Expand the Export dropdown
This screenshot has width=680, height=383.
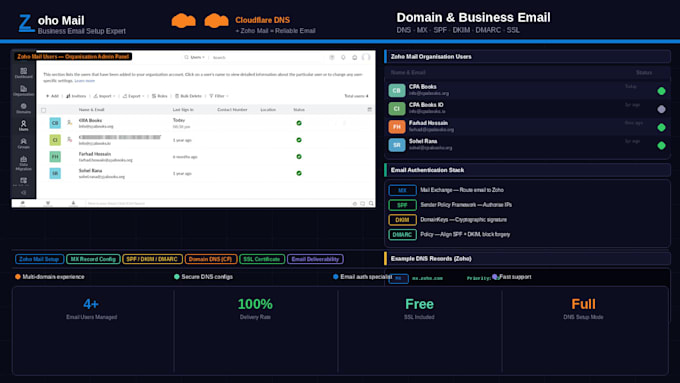pyautogui.click(x=134, y=96)
